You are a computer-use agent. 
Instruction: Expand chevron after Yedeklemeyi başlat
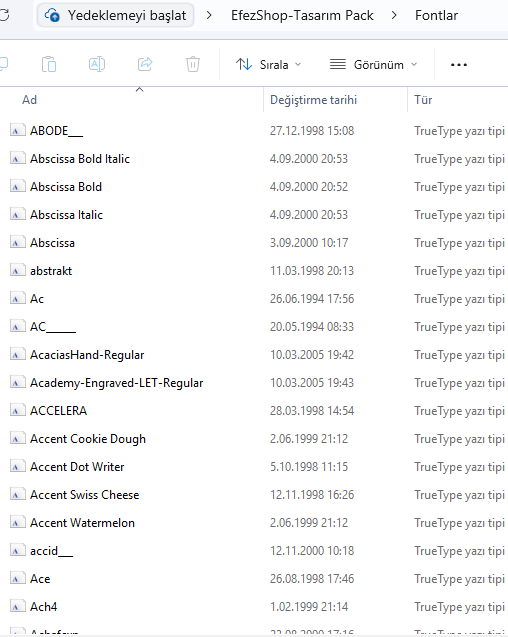[x=209, y=15]
